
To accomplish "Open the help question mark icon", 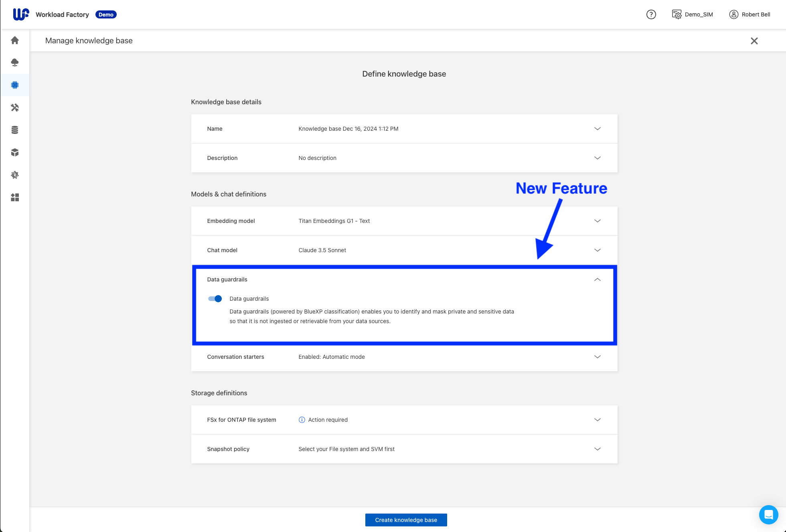I will pos(651,14).
